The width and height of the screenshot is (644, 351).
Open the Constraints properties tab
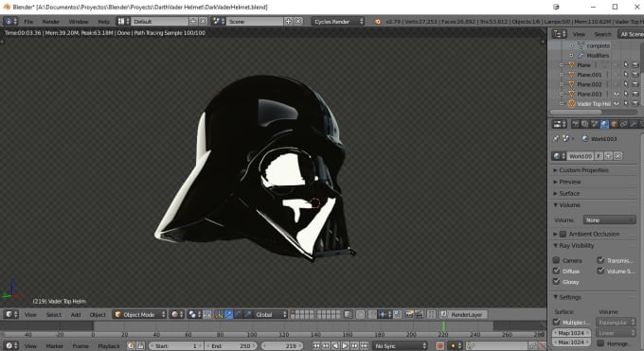(x=624, y=124)
